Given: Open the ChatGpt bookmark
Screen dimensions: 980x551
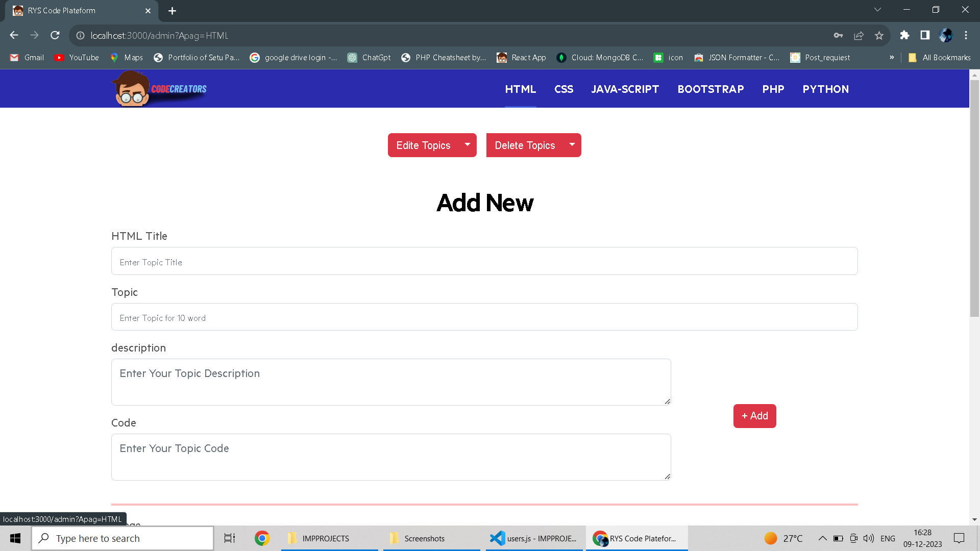Looking at the screenshot, I should point(369,58).
